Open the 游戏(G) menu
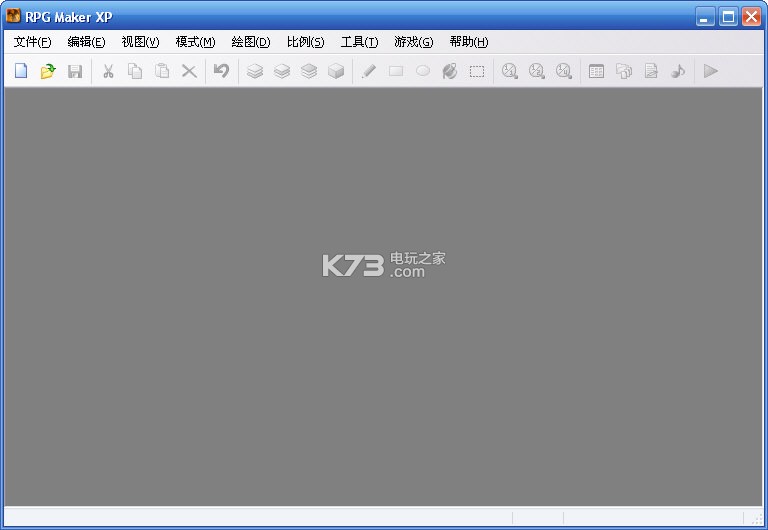The image size is (768, 530). click(413, 42)
